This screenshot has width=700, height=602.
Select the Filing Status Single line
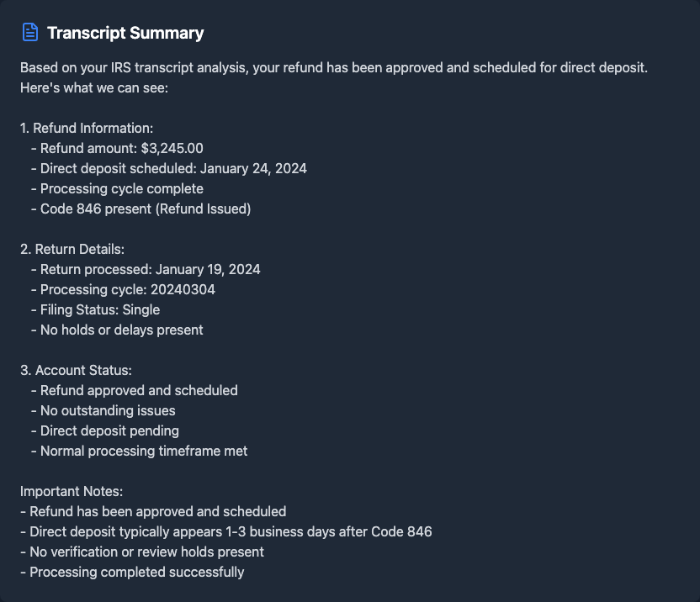coord(100,309)
